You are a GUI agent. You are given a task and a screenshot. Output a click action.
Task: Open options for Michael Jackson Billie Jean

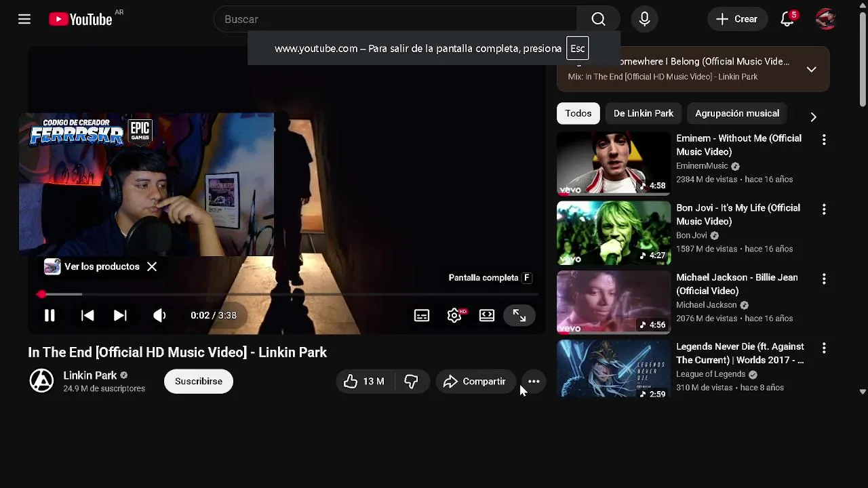pyautogui.click(x=824, y=279)
